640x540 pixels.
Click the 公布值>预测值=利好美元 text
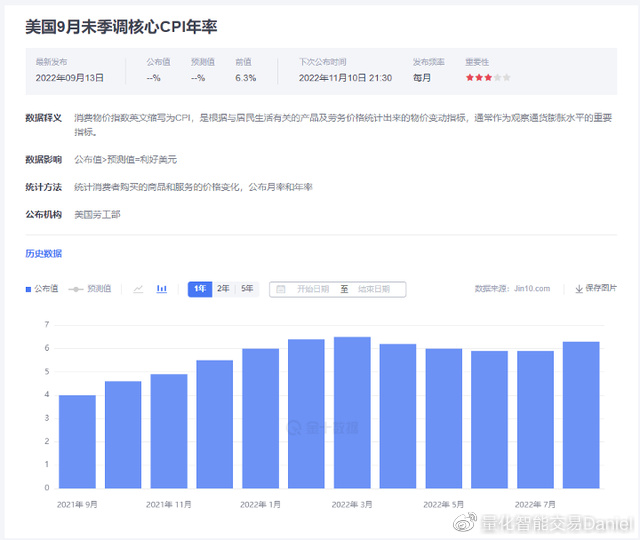tap(126, 160)
